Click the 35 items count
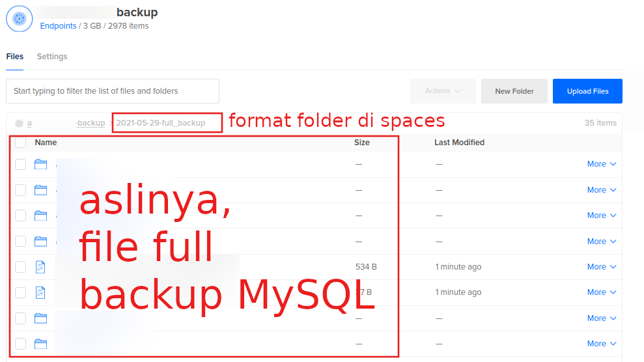Image resolution: width=644 pixels, height=362 pixels. coord(600,122)
